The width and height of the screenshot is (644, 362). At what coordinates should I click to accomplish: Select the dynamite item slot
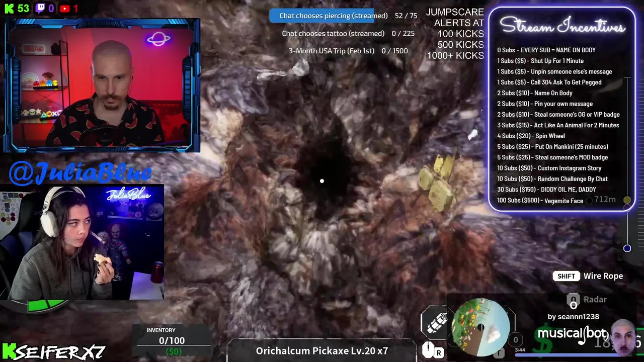434,323
